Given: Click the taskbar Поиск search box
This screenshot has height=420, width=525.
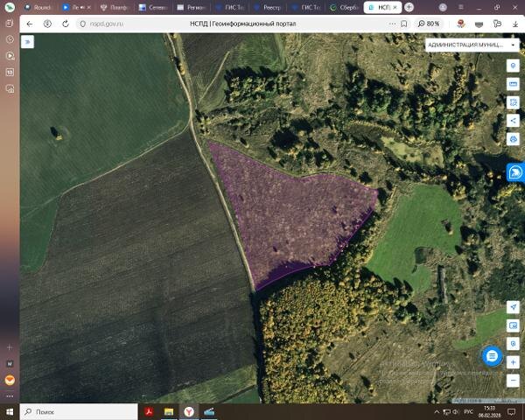Looking at the screenshot, I should click(79, 411).
